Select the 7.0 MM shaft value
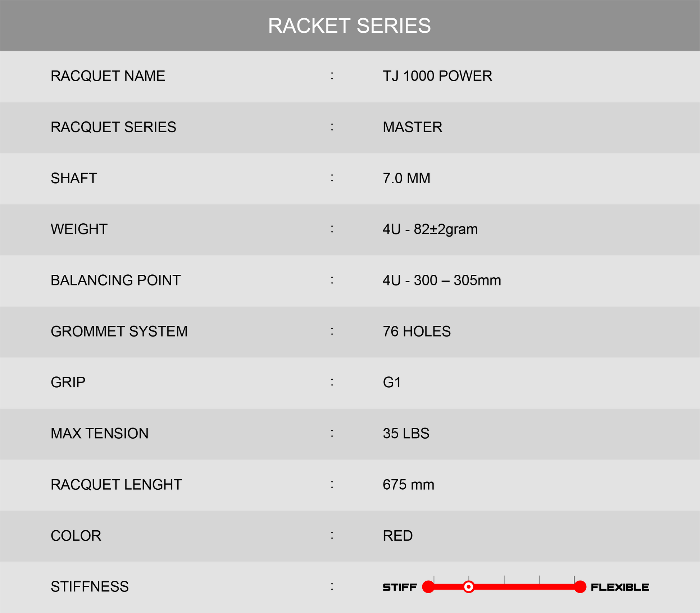Image resolution: width=700 pixels, height=613 pixels. [x=406, y=178]
